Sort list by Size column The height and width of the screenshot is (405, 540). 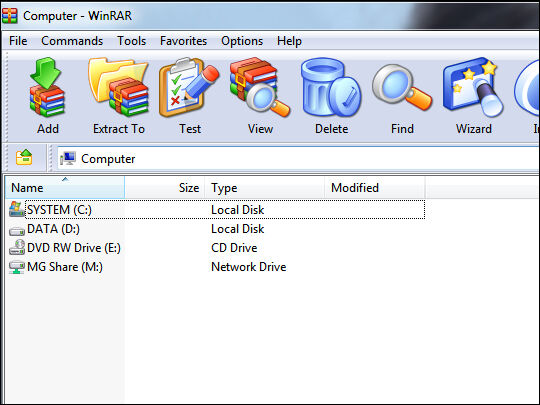pyautogui.click(x=165, y=187)
